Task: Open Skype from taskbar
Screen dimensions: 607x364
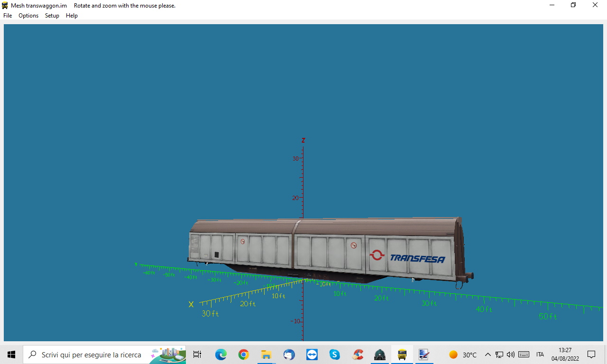Action: (334, 355)
